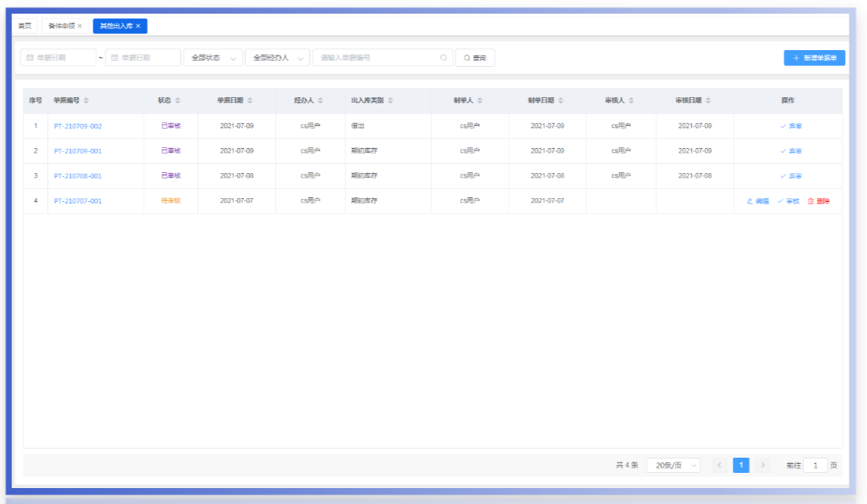This screenshot has width=867, height=504.
Task: Sort by 审核日期 column arrows
Action: tap(708, 101)
